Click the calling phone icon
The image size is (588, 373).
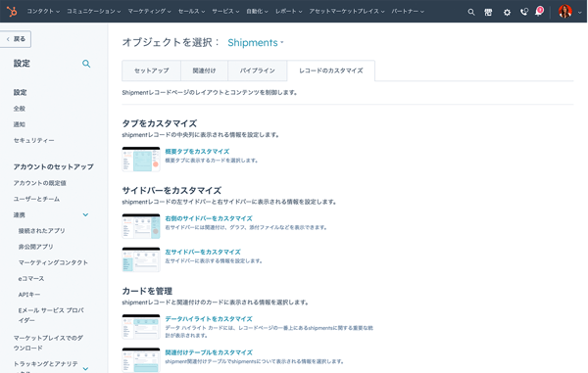coord(524,12)
